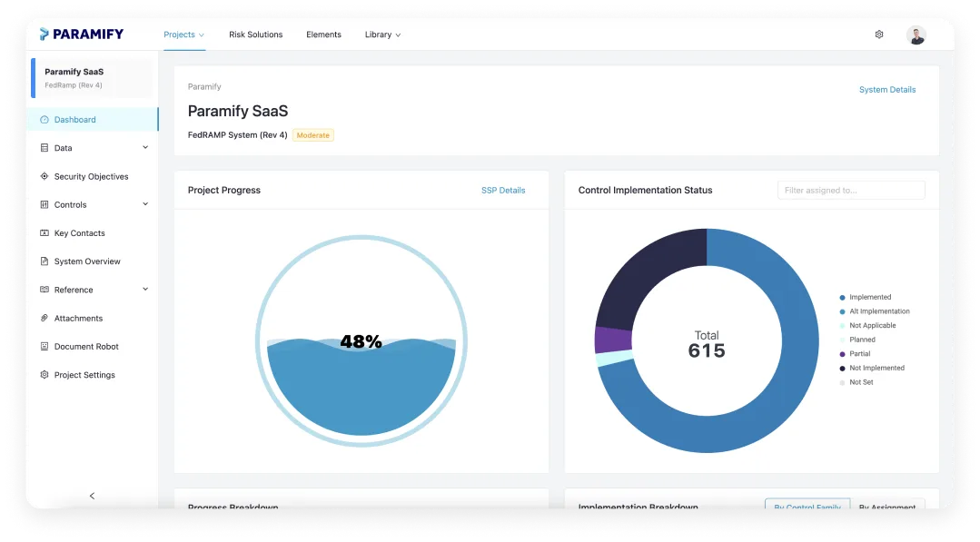Open System Overview using its document icon
The image size is (980, 542).
[44, 261]
